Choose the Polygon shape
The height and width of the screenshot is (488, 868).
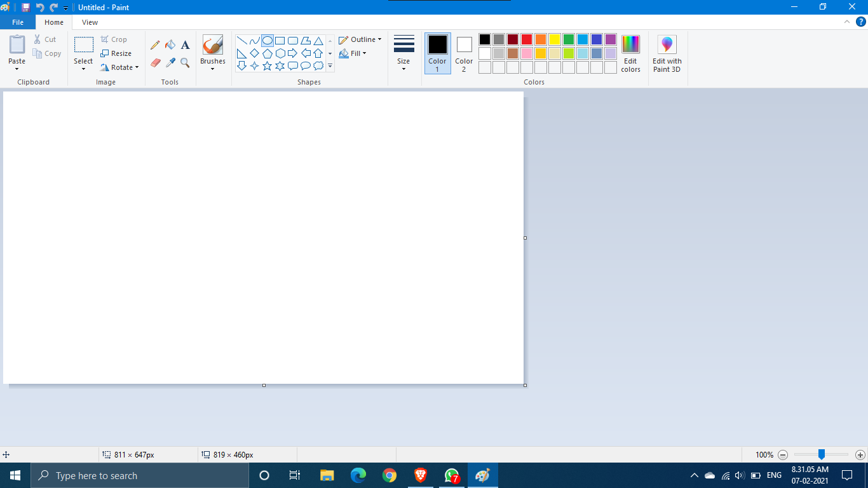point(306,41)
